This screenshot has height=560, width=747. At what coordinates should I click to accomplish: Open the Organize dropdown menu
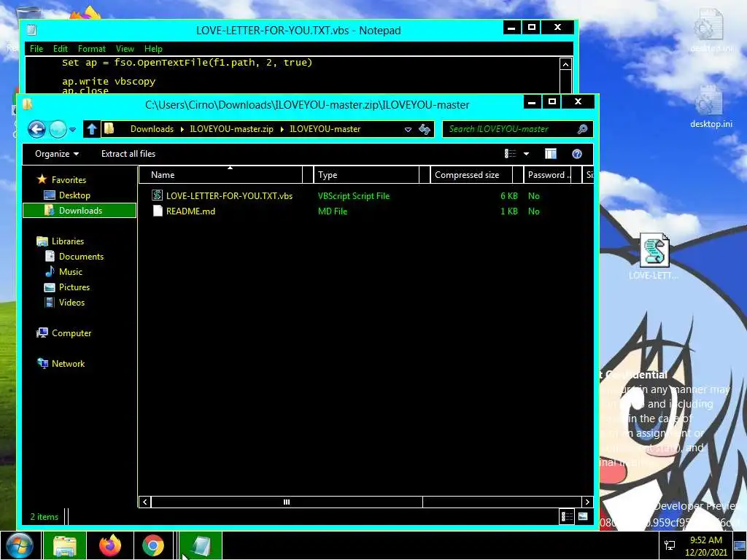pyautogui.click(x=57, y=154)
